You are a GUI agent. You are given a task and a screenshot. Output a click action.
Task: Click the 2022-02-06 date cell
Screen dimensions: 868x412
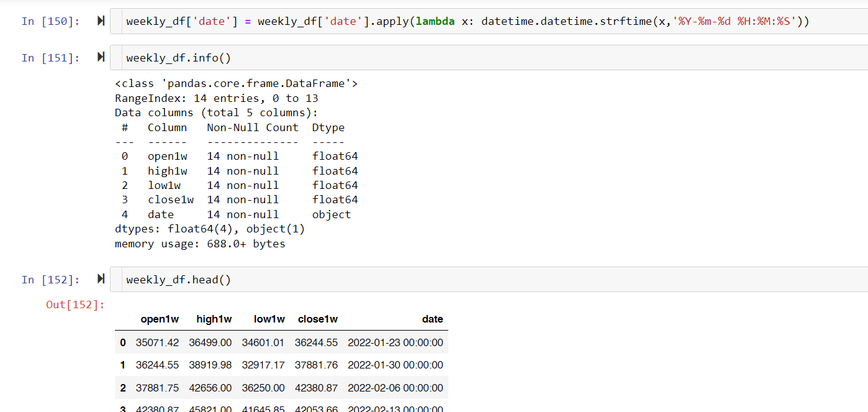click(396, 388)
